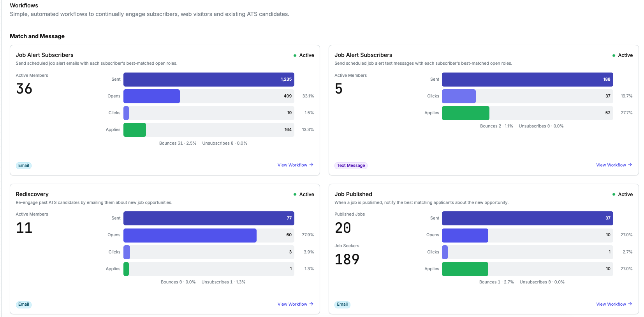
Task: Click the Job Published card title
Action: point(353,194)
